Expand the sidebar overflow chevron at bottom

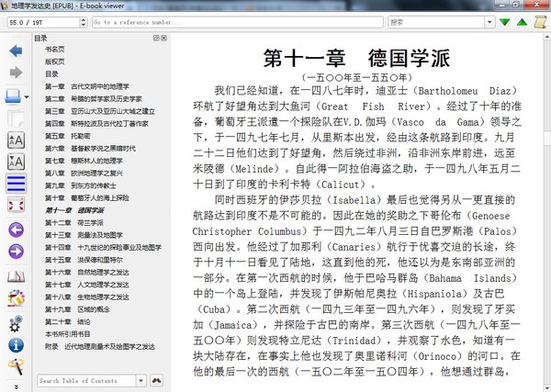17,386
